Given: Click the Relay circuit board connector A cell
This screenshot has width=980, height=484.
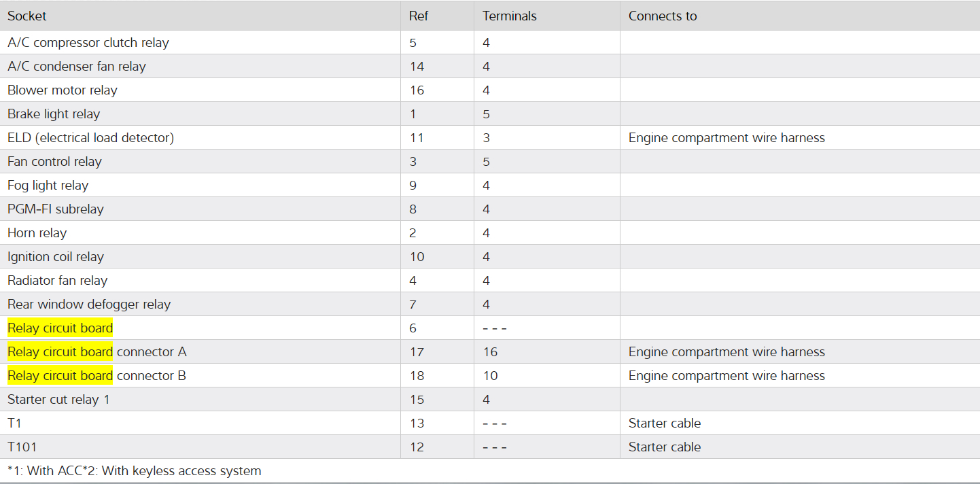Looking at the screenshot, I should [x=97, y=351].
